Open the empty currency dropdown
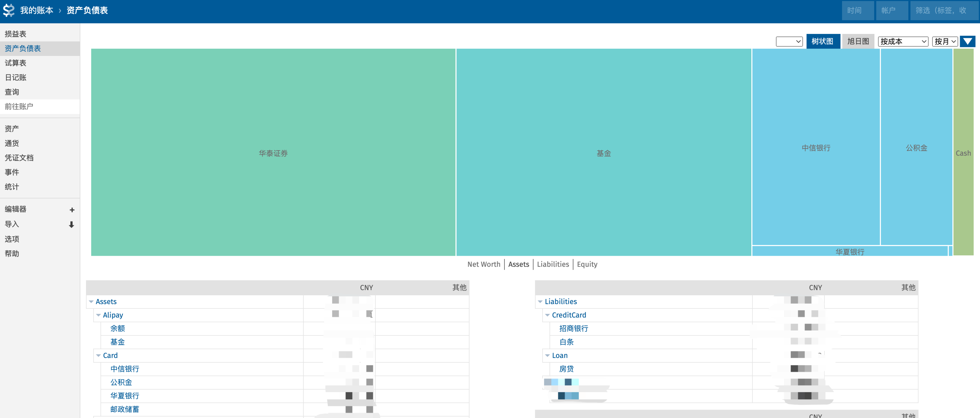Screen dimensions: 980x418 pos(789,42)
